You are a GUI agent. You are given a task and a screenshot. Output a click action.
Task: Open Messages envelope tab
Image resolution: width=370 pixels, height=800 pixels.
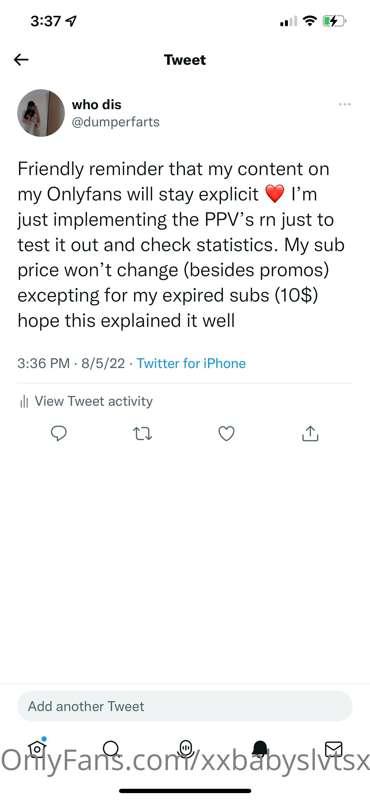(334, 748)
